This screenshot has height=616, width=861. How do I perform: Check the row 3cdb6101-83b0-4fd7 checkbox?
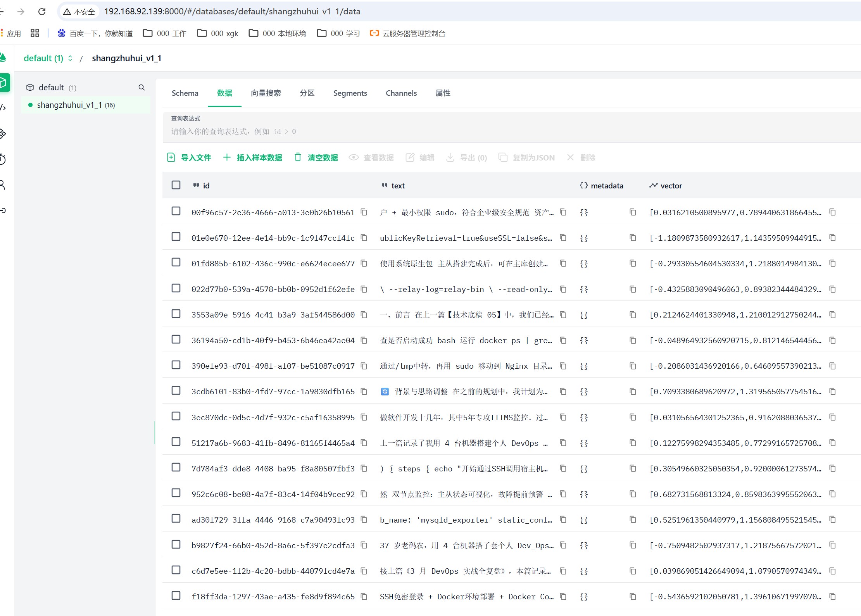pos(176,390)
